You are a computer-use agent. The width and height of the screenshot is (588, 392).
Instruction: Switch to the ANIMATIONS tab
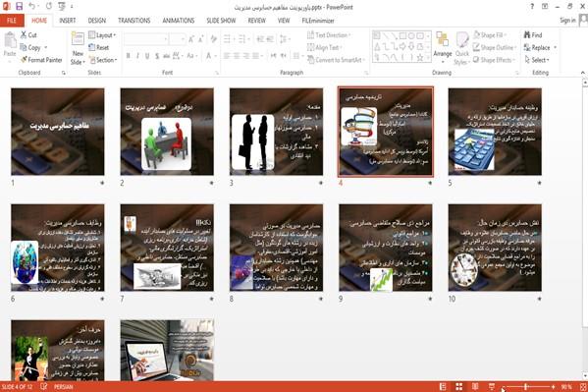(x=178, y=21)
